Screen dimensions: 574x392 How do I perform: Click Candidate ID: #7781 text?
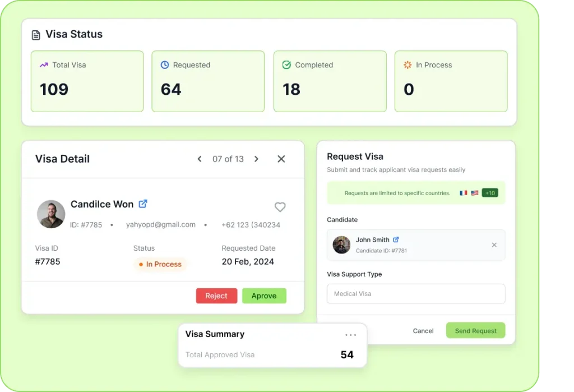tap(381, 251)
